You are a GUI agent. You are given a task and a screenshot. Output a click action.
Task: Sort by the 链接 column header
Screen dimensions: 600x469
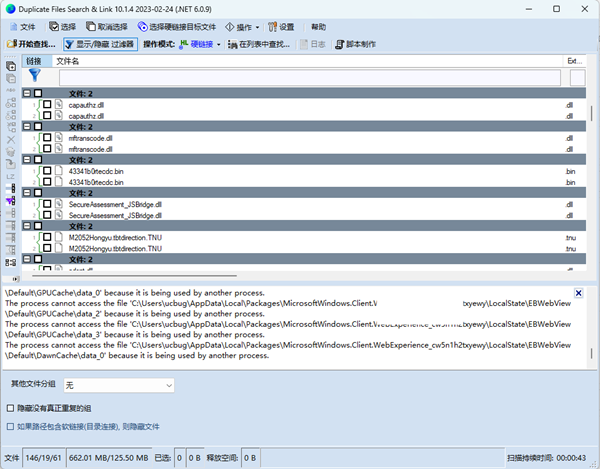pos(37,61)
